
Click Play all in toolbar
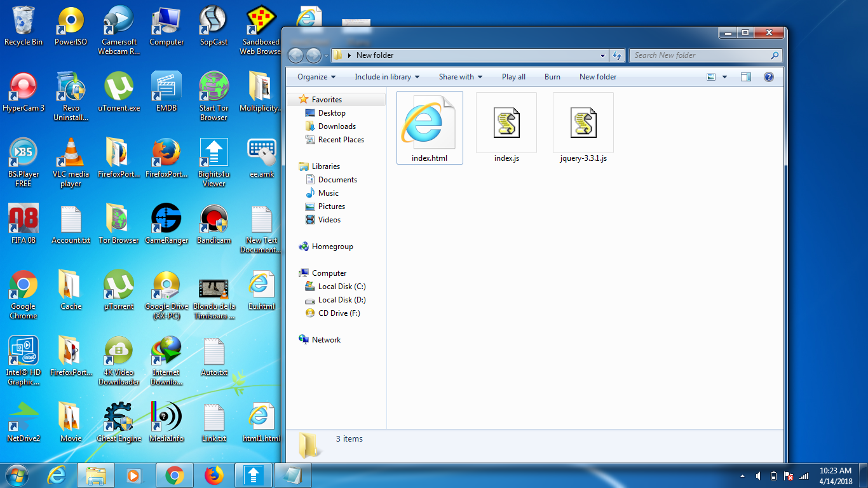(x=513, y=77)
